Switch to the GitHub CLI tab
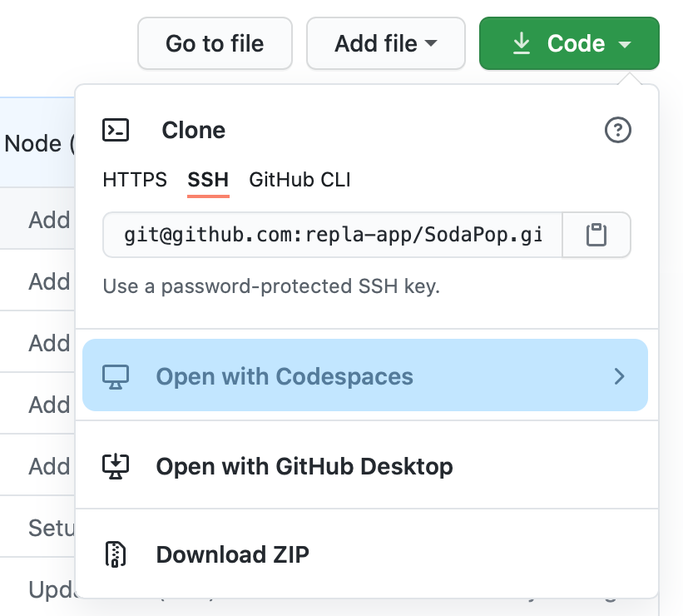The height and width of the screenshot is (616, 683). click(299, 180)
